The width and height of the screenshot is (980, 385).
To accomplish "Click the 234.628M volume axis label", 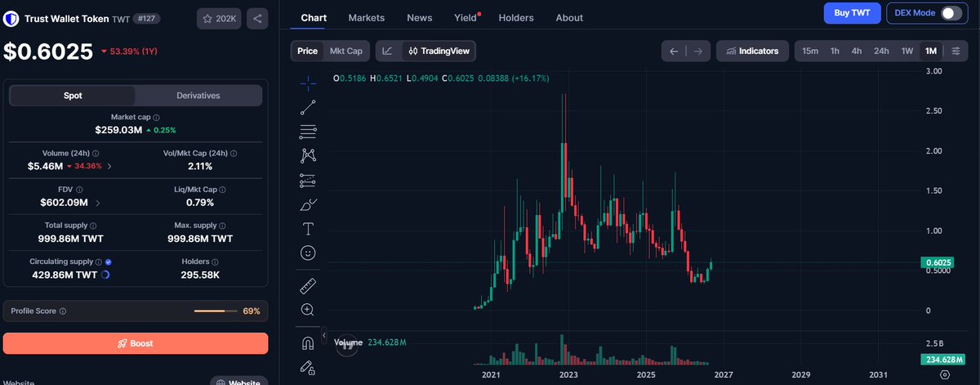I will coord(945,360).
